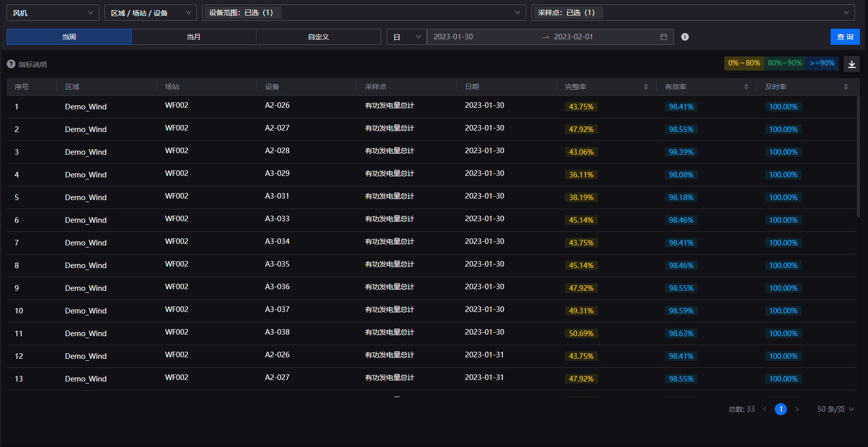This screenshot has width=868, height=447.
Task: Open the 日 granularity dropdown
Action: (x=406, y=37)
